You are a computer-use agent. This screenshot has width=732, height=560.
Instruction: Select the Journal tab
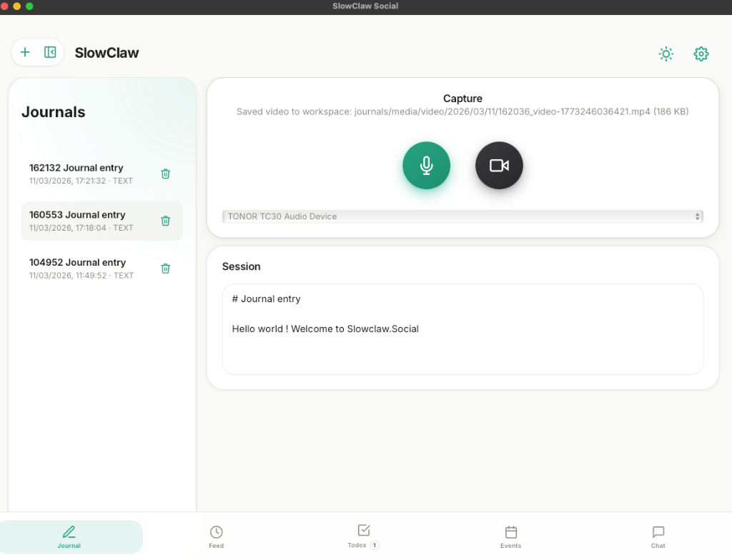[x=69, y=537]
